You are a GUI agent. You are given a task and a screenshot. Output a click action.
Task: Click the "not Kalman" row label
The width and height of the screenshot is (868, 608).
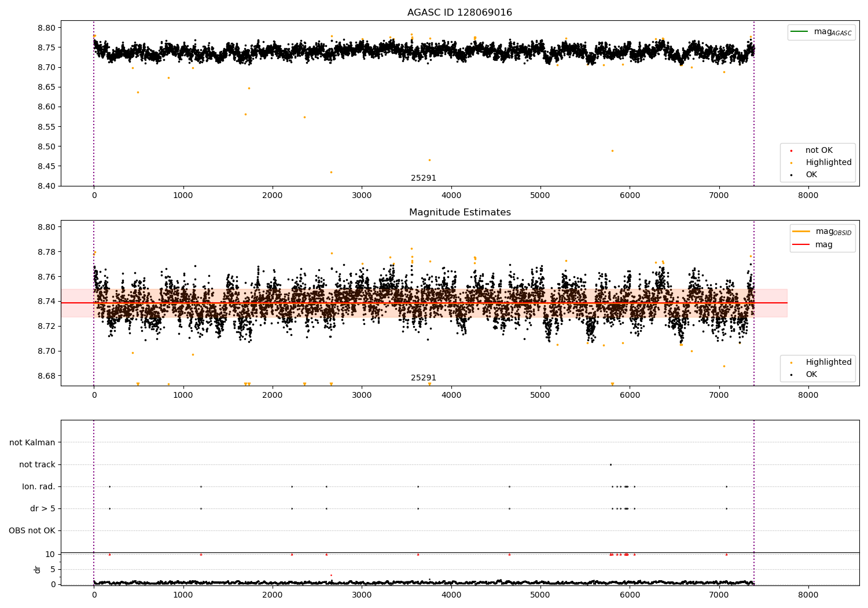click(32, 442)
